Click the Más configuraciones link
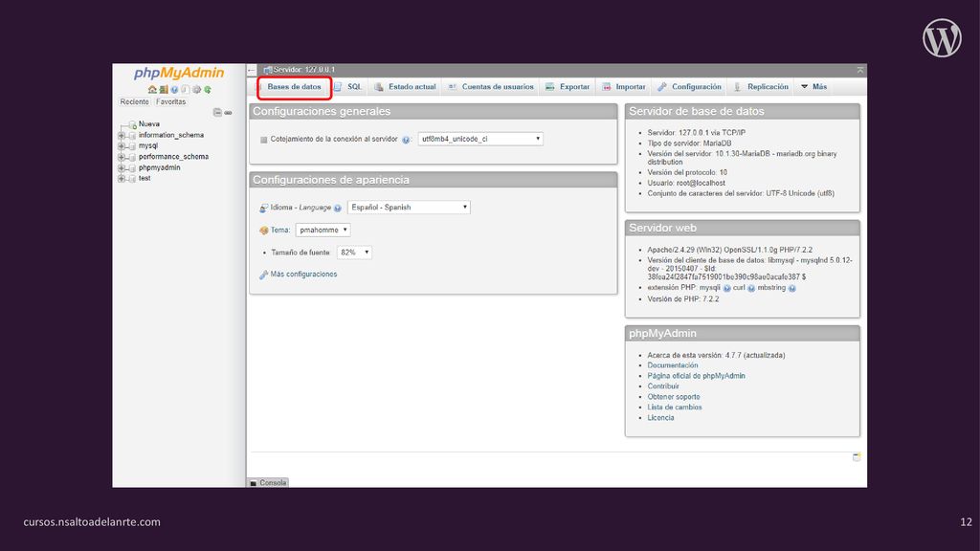 click(303, 275)
